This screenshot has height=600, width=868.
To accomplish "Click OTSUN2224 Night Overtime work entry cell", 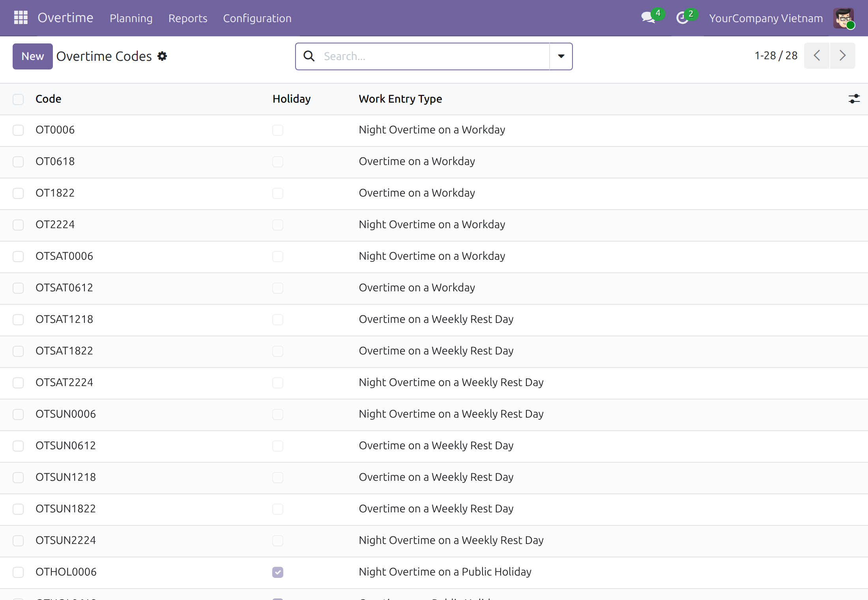I will click(x=451, y=540).
